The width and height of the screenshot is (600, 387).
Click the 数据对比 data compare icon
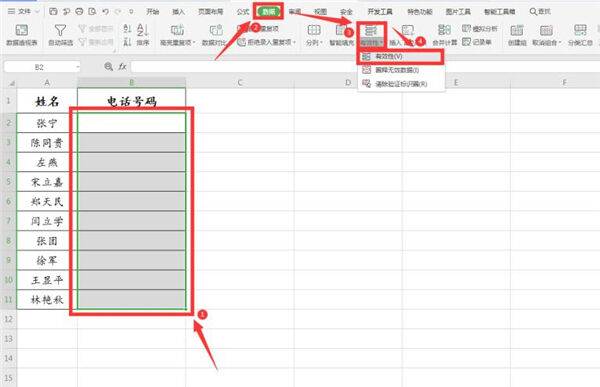[x=215, y=30]
